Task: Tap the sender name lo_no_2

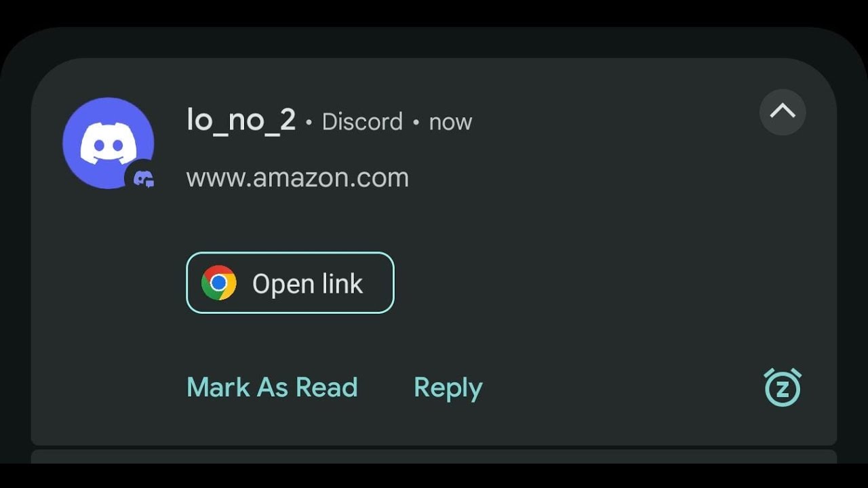Action: point(241,121)
